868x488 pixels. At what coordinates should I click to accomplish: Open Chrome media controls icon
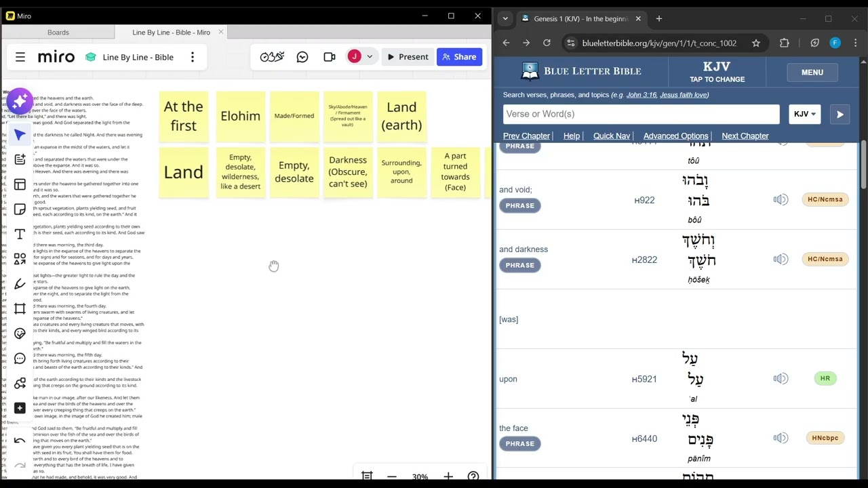click(814, 43)
